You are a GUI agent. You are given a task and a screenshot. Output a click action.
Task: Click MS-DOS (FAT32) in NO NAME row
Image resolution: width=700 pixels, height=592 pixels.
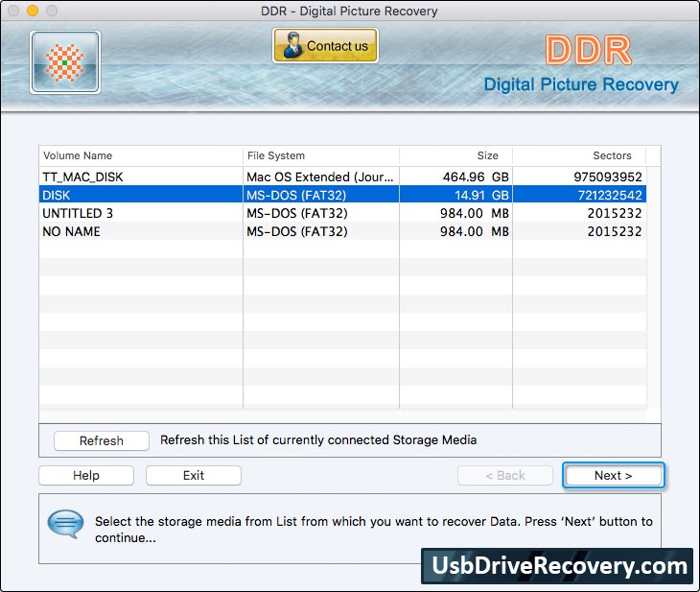(x=321, y=231)
